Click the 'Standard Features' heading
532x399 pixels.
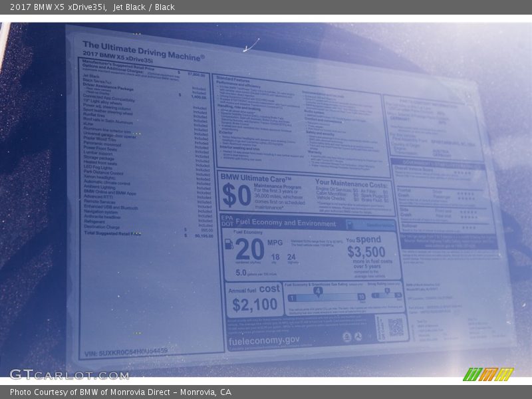pyautogui.click(x=233, y=79)
